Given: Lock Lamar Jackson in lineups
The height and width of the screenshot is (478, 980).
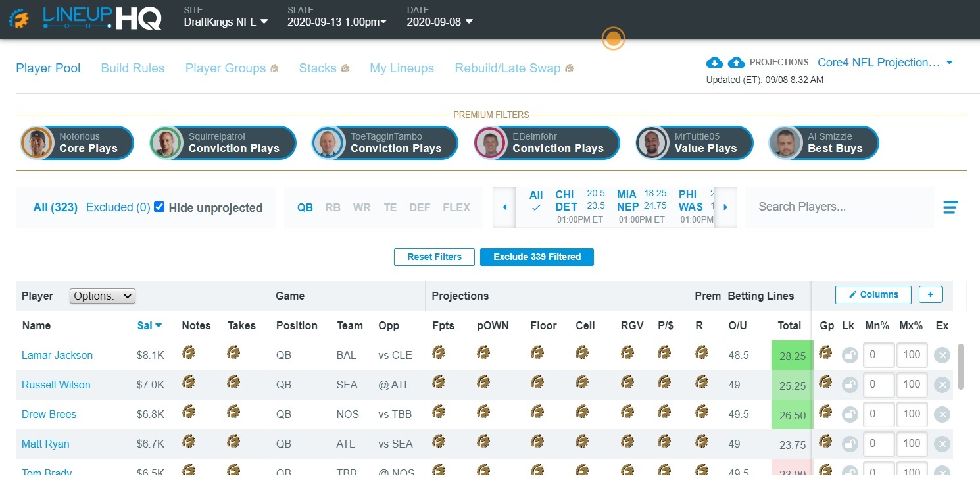Looking at the screenshot, I should pyautogui.click(x=850, y=356).
